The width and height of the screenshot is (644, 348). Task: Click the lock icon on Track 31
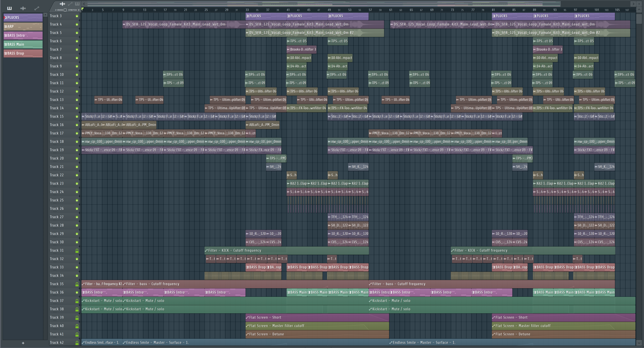[x=77, y=251]
